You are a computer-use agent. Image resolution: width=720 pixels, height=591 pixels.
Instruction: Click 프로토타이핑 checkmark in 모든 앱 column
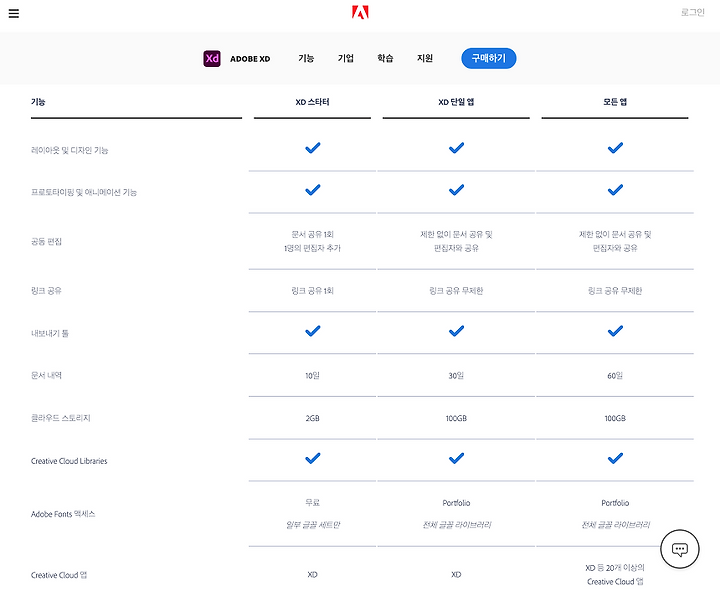click(615, 190)
